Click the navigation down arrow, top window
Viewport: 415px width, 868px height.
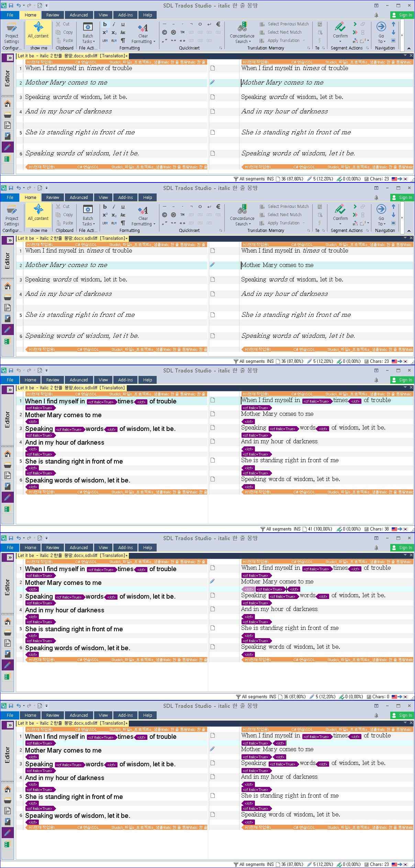coord(393,32)
